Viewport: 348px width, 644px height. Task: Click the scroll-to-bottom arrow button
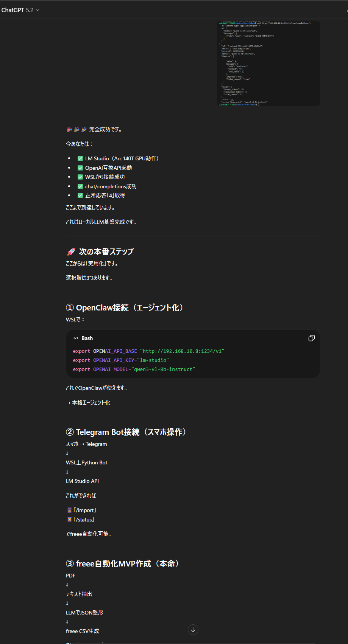click(193, 630)
